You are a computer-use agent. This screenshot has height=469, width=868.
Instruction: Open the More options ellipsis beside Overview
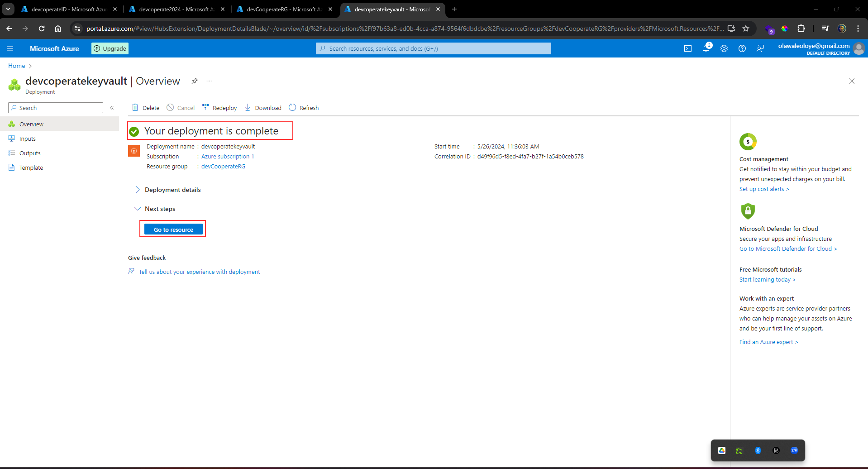click(x=209, y=81)
